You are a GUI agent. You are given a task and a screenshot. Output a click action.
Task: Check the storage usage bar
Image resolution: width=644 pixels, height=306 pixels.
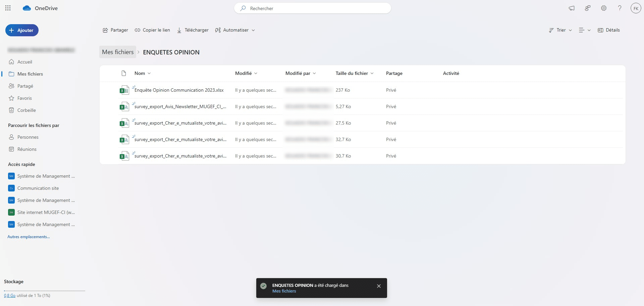point(44,291)
